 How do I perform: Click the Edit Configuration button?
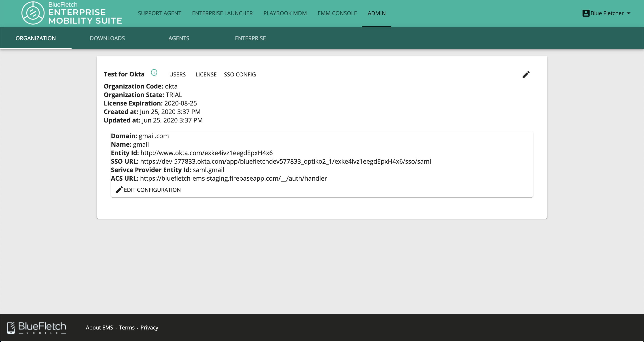click(x=148, y=190)
